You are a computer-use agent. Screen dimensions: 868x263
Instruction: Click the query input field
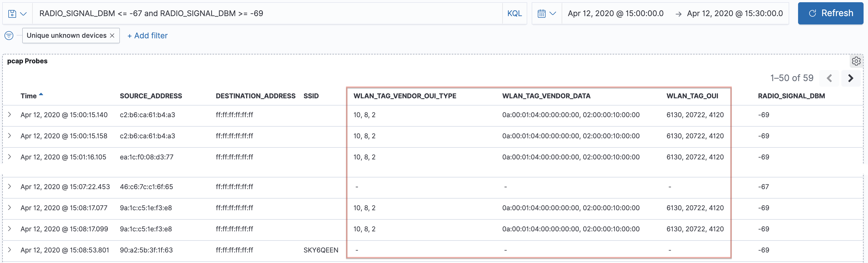tap(268, 14)
